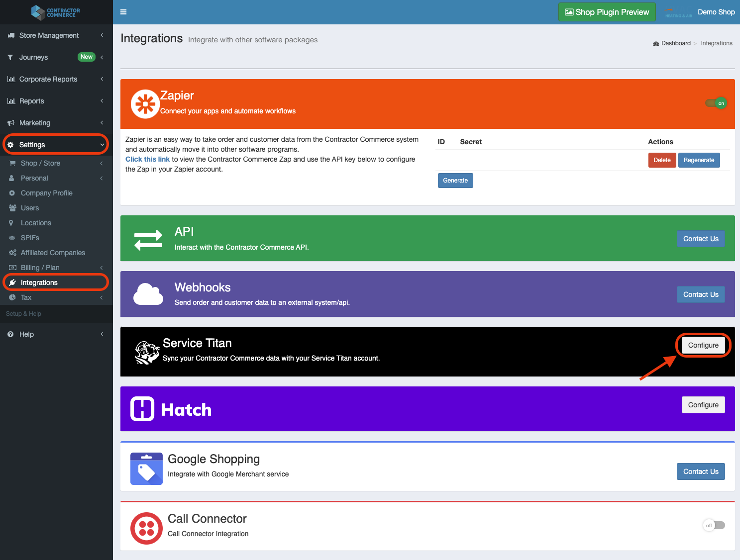
Task: Expand Journeys menu chevron
Action: [102, 57]
